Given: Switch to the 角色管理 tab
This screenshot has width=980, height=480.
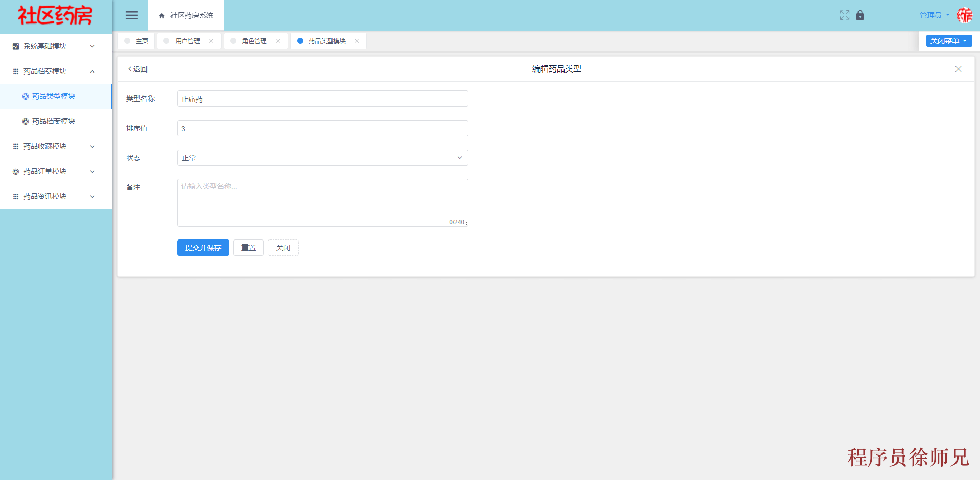Looking at the screenshot, I should (x=254, y=41).
